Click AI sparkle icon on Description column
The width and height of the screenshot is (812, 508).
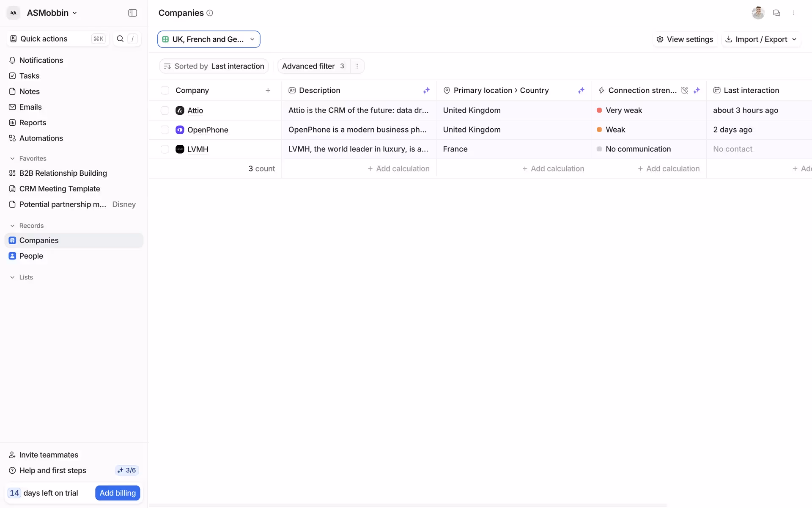(x=426, y=91)
